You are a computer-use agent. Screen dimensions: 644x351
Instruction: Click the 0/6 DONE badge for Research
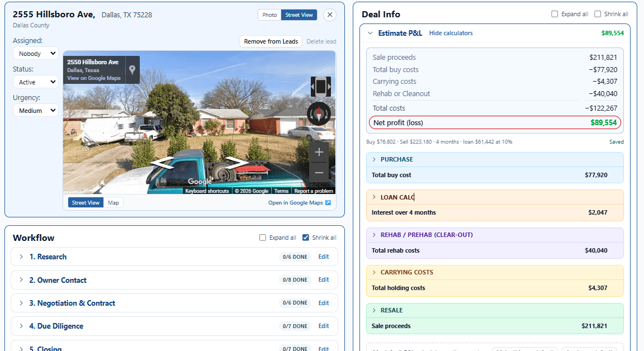click(x=295, y=257)
